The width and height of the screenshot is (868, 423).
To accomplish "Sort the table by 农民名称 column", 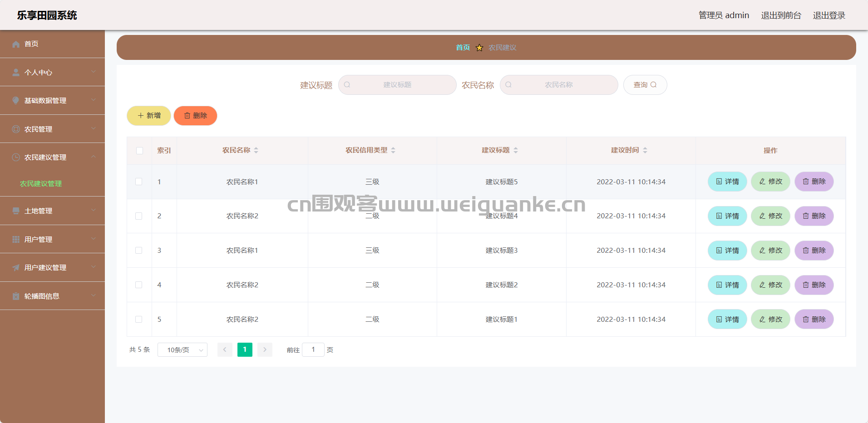I will click(256, 150).
